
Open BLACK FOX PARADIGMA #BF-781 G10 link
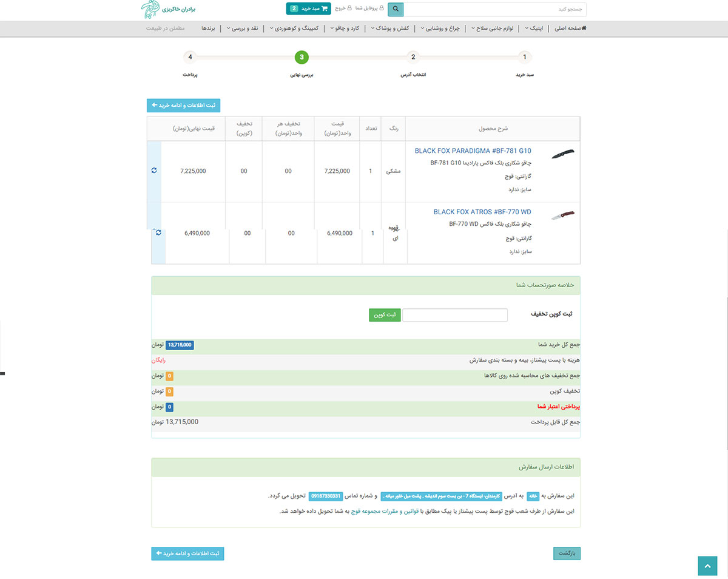click(x=473, y=151)
